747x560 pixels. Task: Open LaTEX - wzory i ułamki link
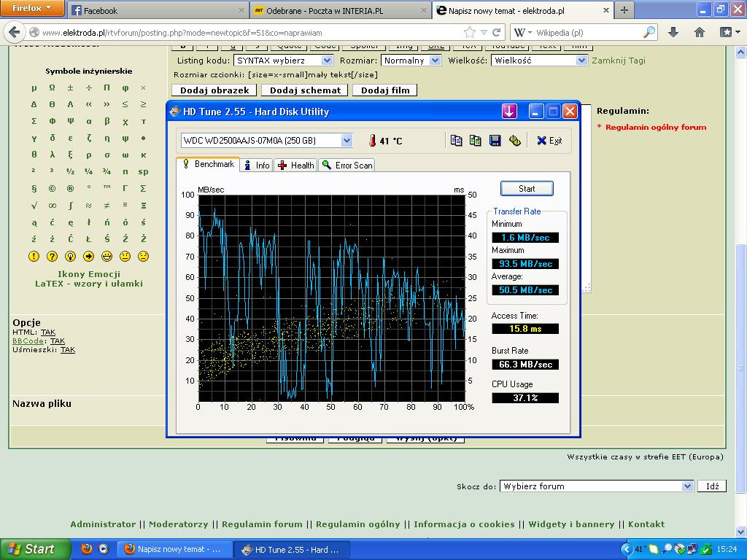(89, 284)
